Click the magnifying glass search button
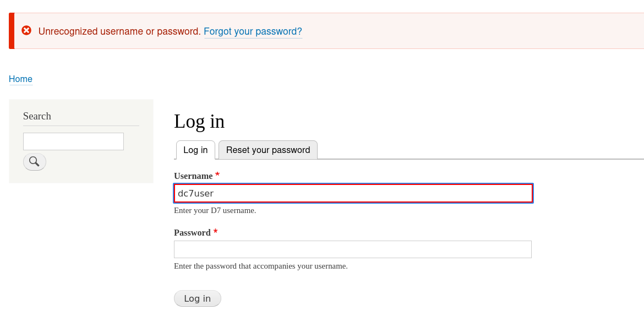 tap(35, 162)
